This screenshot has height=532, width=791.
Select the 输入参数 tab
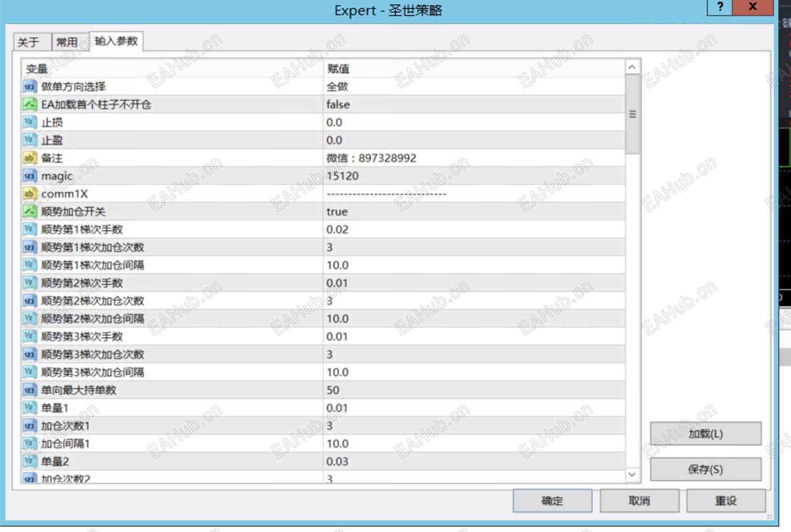point(116,41)
